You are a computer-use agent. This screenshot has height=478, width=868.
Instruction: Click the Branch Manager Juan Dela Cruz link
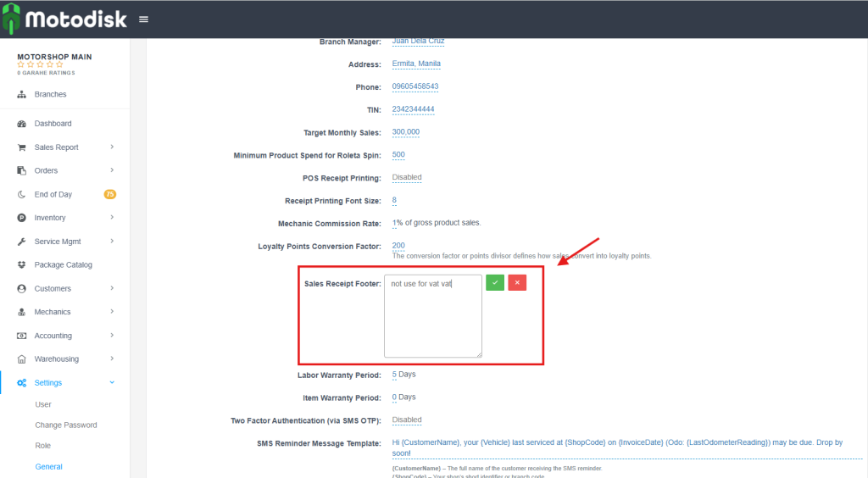(418, 42)
